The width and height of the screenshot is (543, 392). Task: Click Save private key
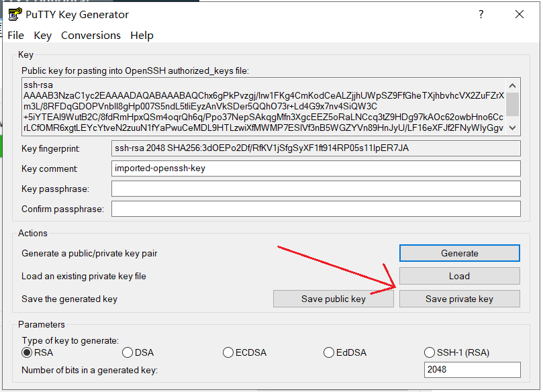click(460, 299)
